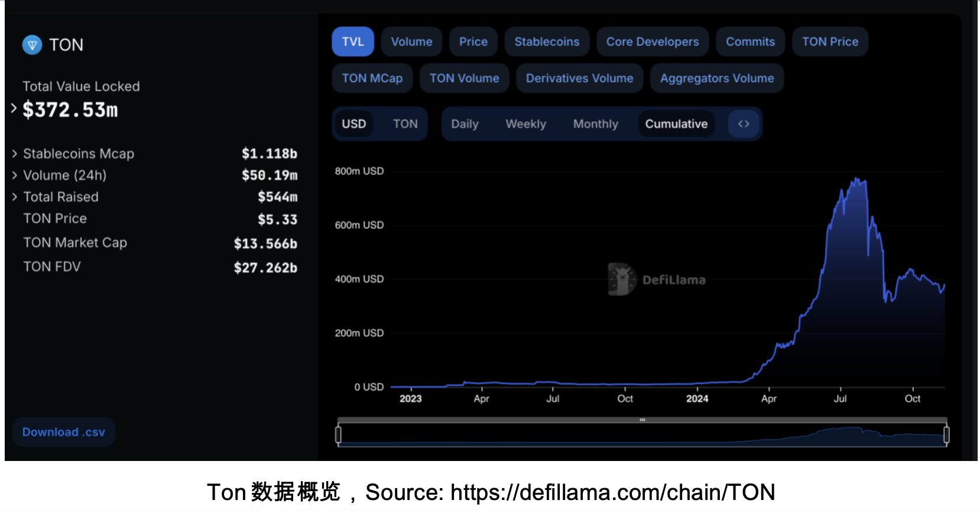Toggle the TVL chart metric
Image resolution: width=980 pixels, height=513 pixels.
tap(353, 42)
